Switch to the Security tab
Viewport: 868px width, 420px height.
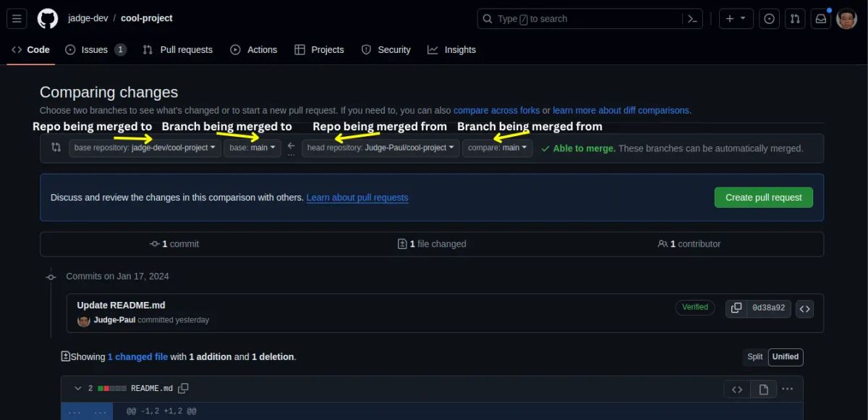tap(386, 50)
